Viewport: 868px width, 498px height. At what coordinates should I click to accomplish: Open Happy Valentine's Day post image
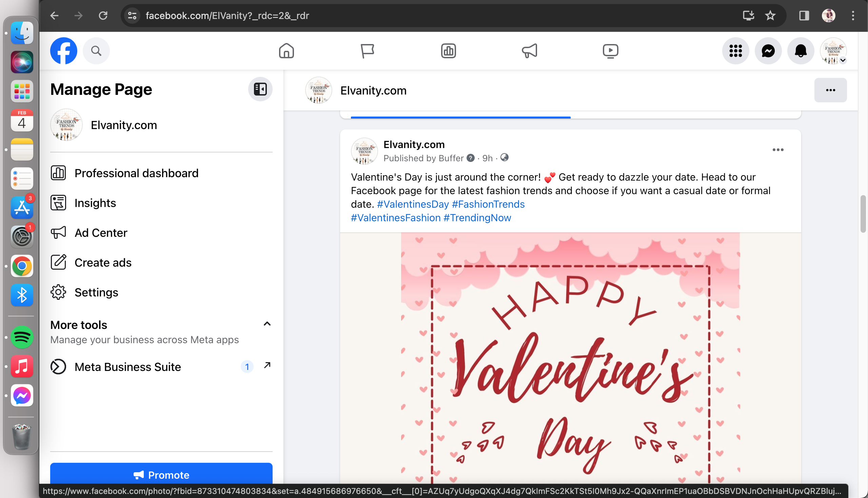tap(570, 359)
